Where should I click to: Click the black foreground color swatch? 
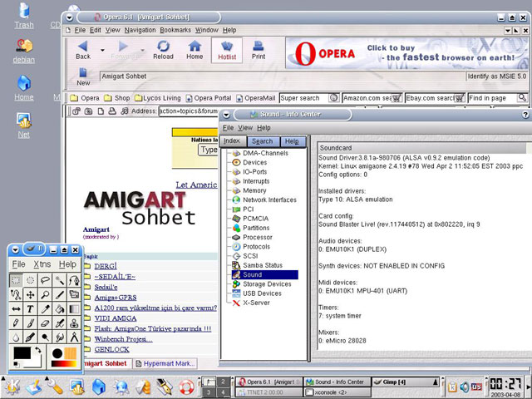[22, 352]
